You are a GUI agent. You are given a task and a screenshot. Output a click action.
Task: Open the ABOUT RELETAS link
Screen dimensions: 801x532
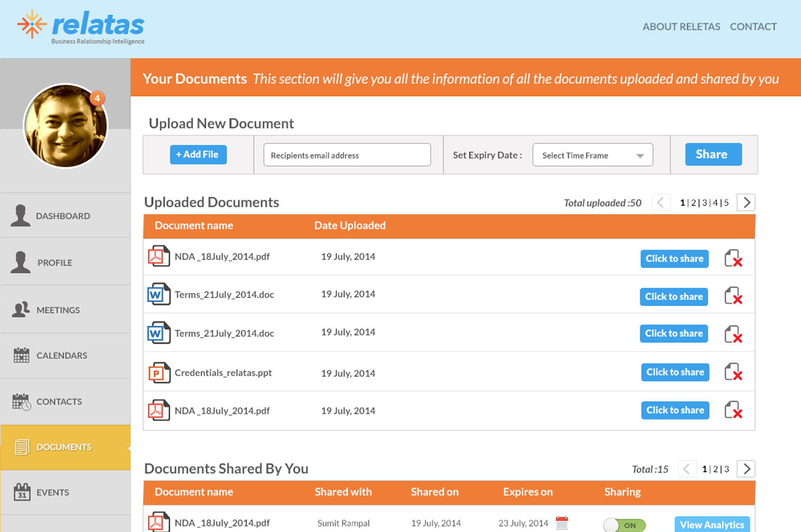point(681,27)
